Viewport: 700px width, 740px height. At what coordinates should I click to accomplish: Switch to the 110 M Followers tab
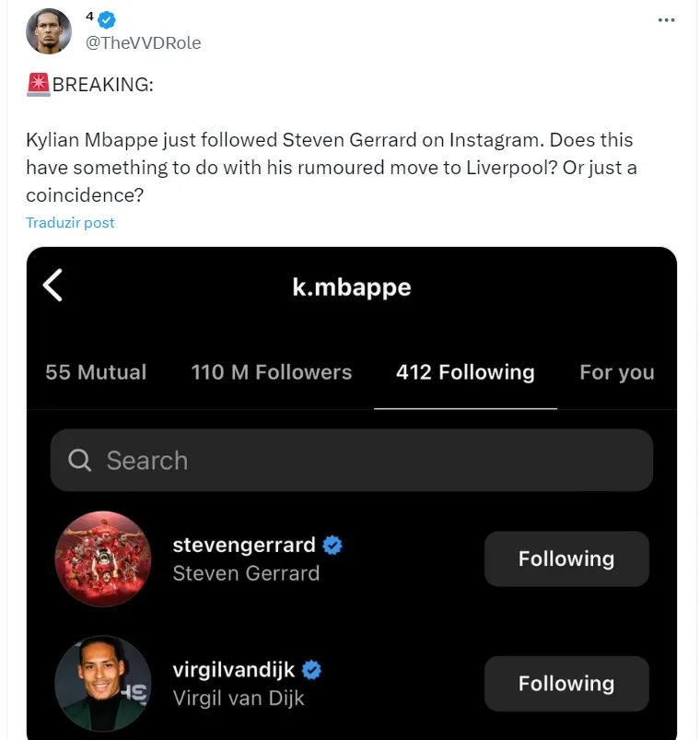[x=272, y=372]
